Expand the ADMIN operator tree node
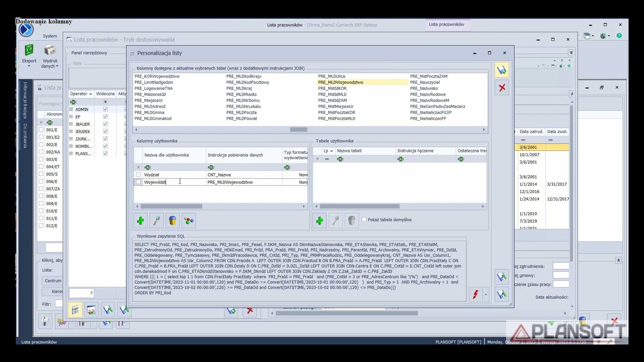Viewport: 644px width, 362px height. (x=71, y=110)
